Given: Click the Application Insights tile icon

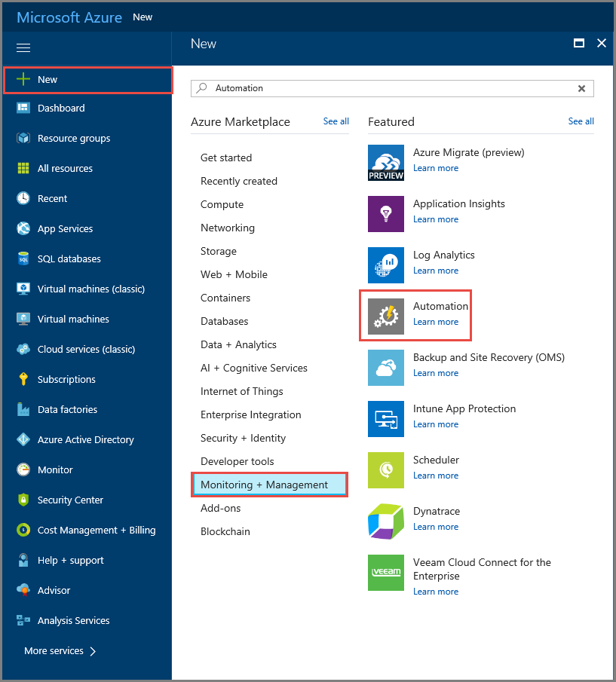Looking at the screenshot, I should click(386, 214).
